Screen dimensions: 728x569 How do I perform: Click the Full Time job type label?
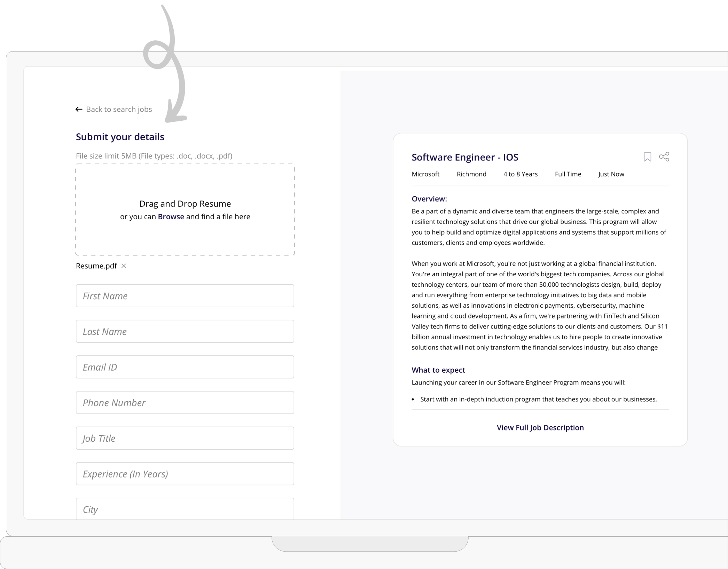click(x=567, y=174)
